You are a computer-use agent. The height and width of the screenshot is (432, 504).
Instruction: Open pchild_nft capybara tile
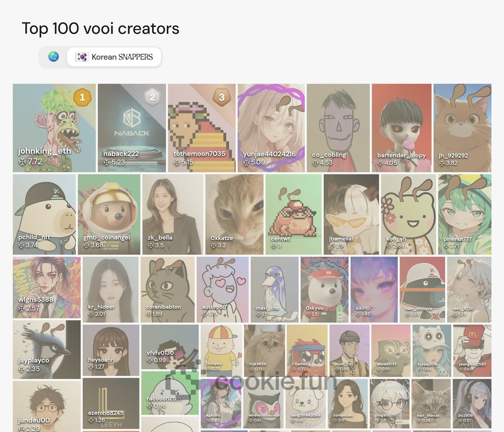(x=44, y=214)
